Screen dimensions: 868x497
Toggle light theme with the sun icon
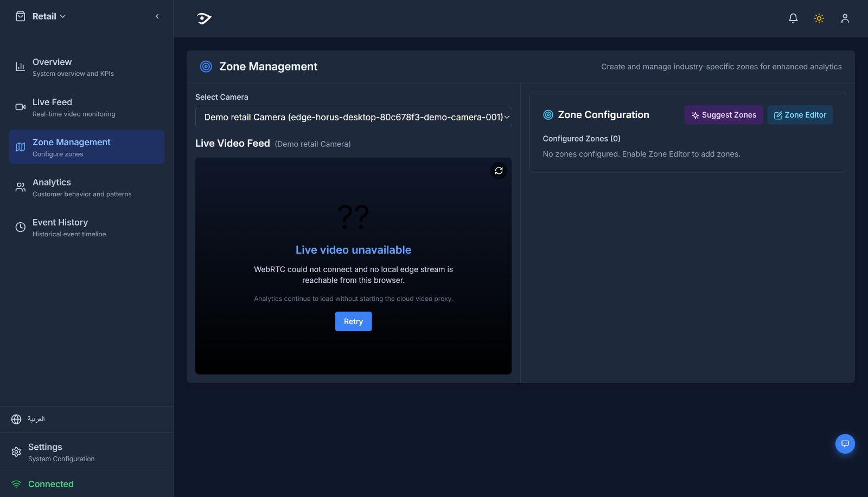pyautogui.click(x=819, y=18)
